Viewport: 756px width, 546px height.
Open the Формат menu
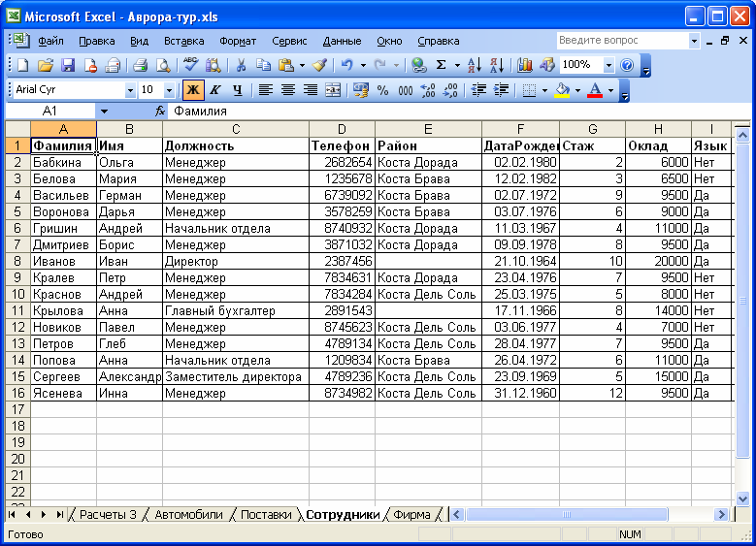pos(238,41)
